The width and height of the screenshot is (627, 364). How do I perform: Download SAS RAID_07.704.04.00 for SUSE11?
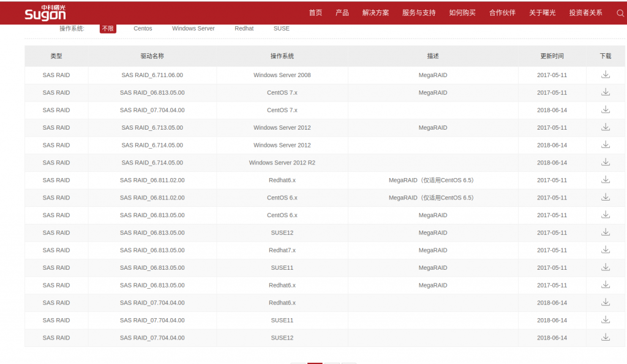click(x=605, y=320)
